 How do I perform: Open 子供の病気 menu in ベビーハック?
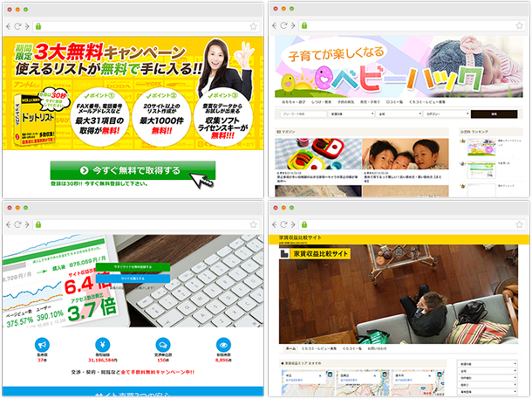pyautogui.click(x=345, y=102)
